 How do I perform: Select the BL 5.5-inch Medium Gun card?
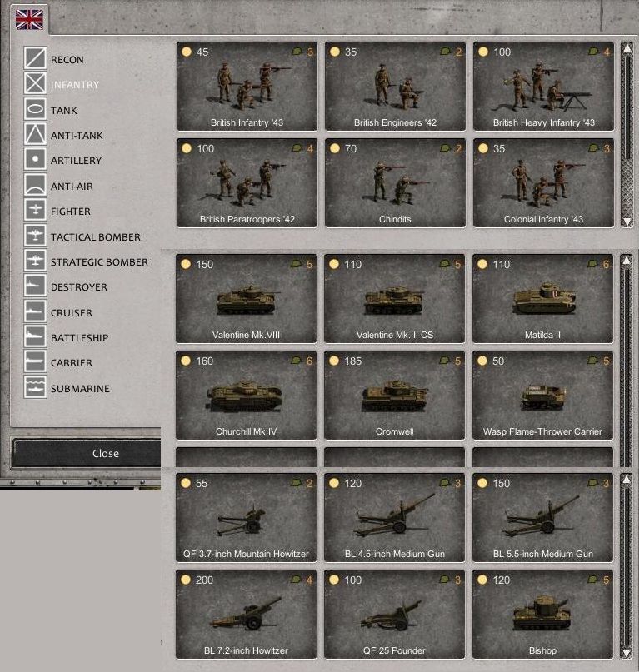(x=542, y=517)
